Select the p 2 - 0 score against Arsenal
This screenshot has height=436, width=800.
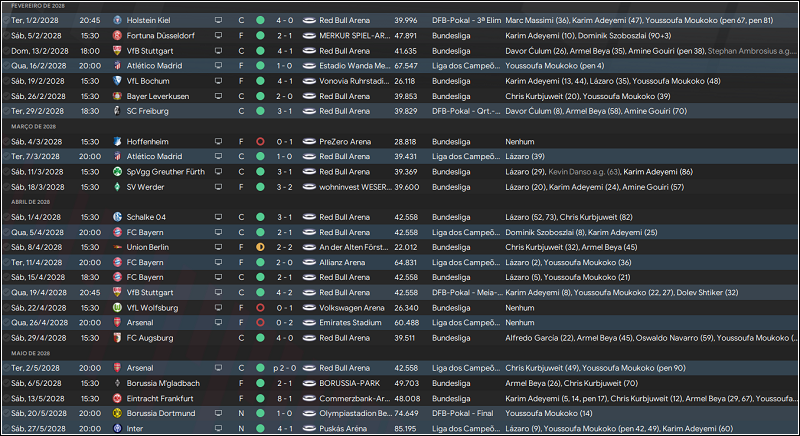pyautogui.click(x=284, y=368)
